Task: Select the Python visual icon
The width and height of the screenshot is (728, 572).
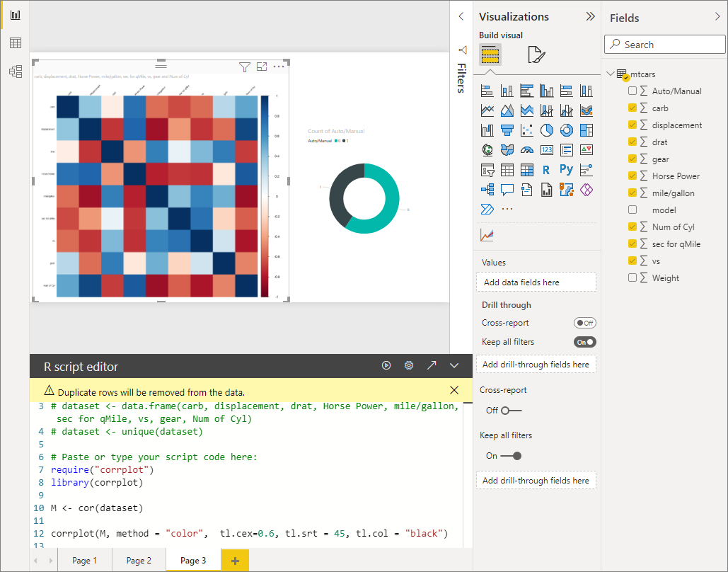Action: [x=566, y=170]
